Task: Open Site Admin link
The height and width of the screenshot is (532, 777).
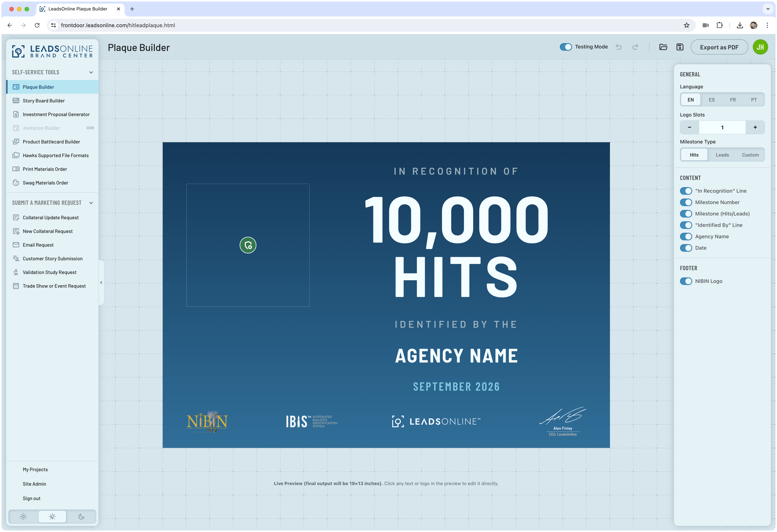Action: [34, 484]
